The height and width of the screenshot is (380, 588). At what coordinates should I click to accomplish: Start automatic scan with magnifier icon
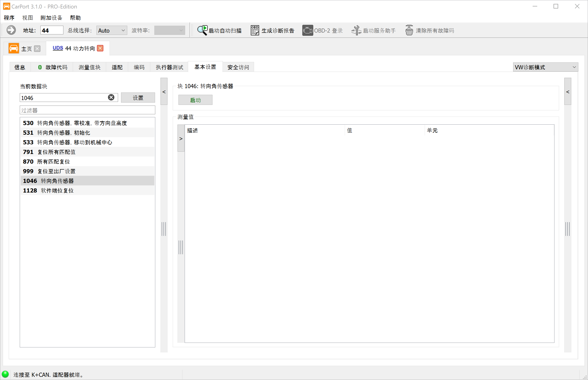[202, 30]
